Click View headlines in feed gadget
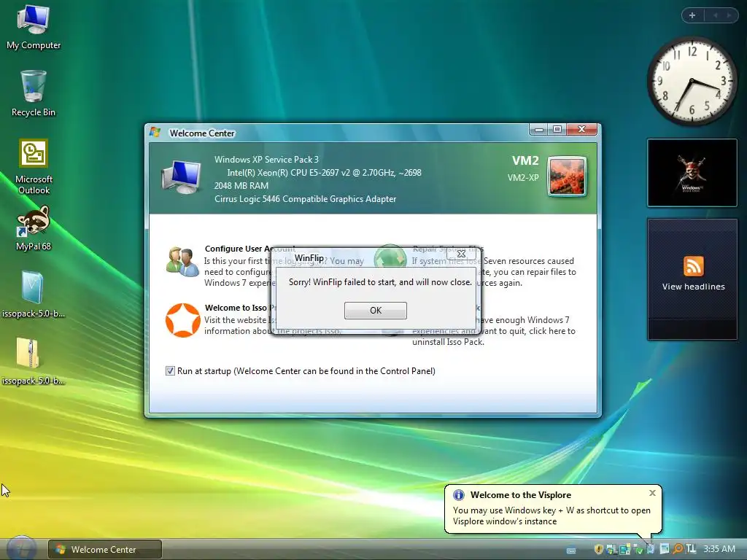 693,287
